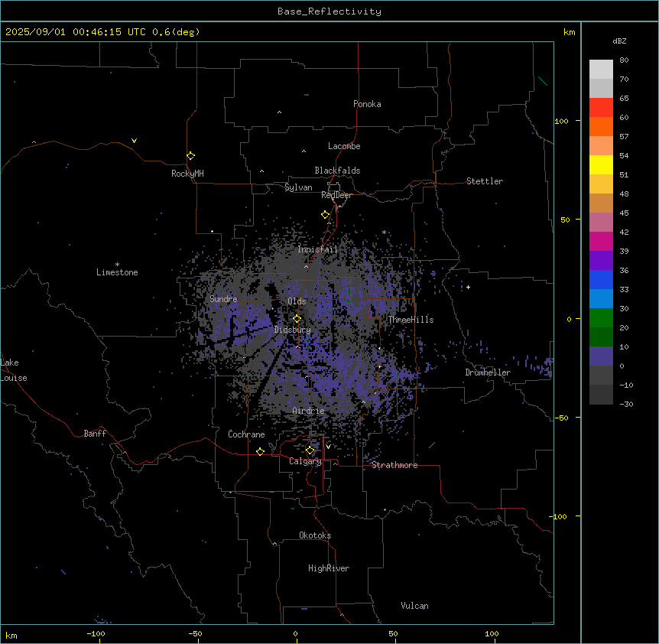Click the yellow diamond marker south of RedDeer
The width and height of the screenshot is (659, 644).
point(325,214)
